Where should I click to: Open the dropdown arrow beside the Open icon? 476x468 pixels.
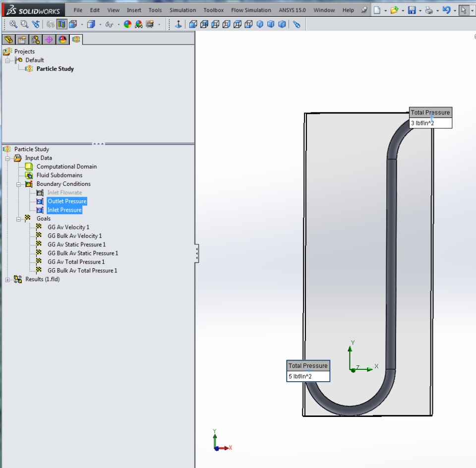pos(403,10)
